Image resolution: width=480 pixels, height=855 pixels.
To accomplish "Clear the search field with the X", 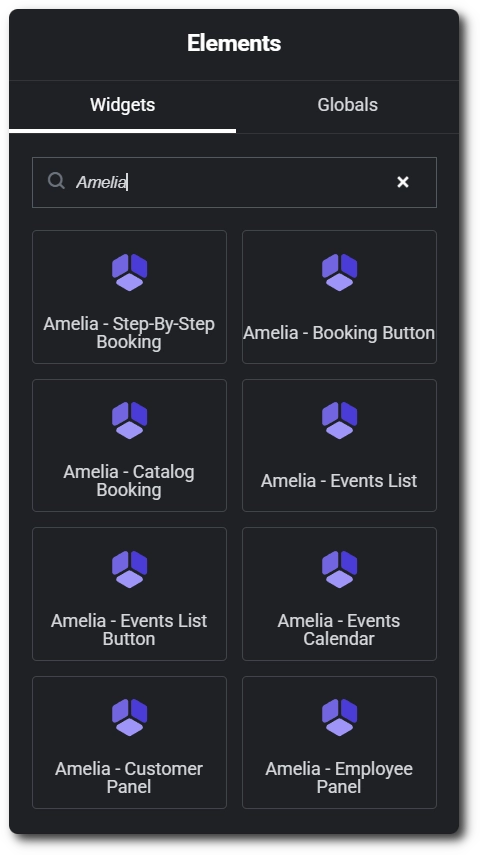I will (403, 182).
